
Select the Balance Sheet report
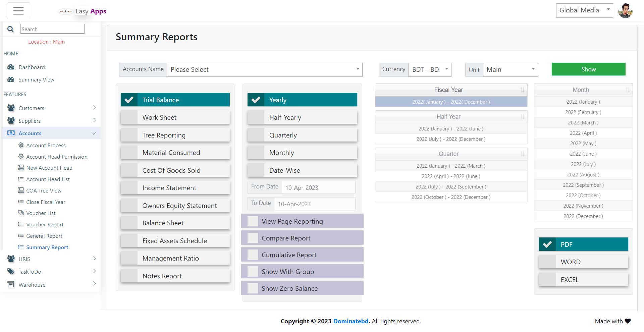pyautogui.click(x=175, y=223)
